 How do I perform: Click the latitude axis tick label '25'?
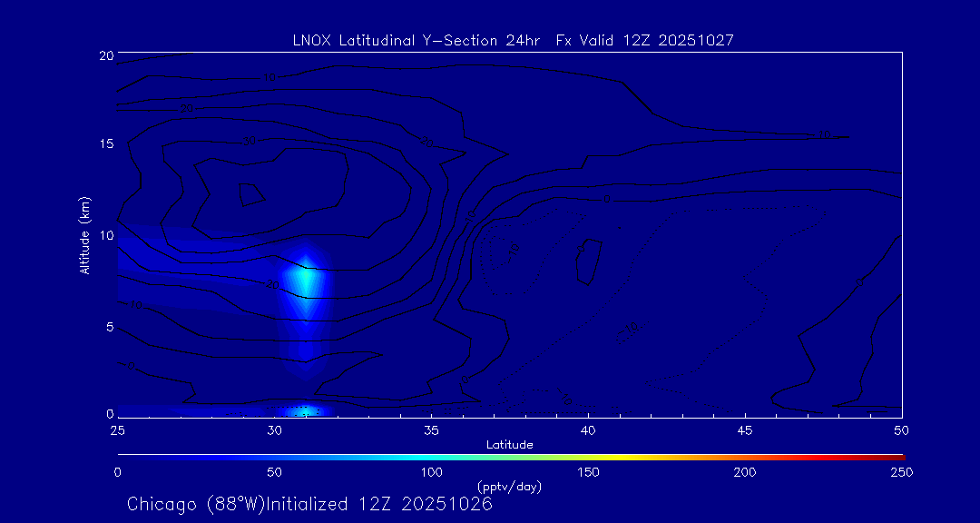[117, 430]
